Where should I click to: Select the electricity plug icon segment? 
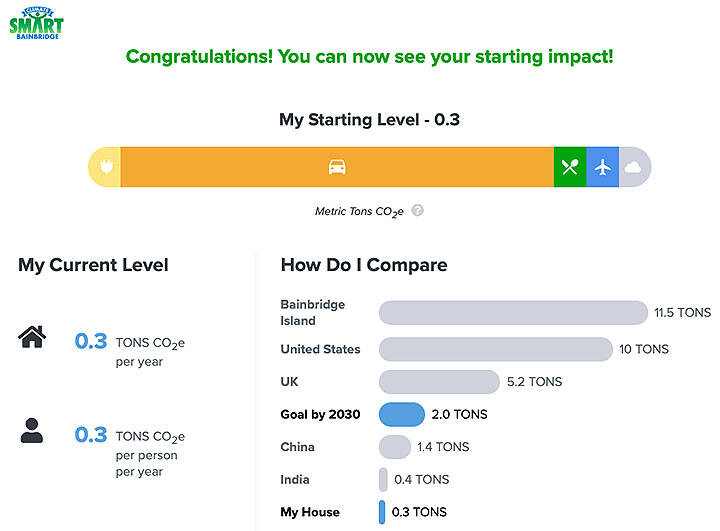(105, 167)
